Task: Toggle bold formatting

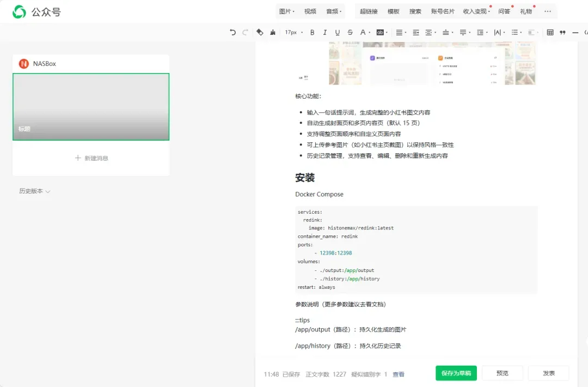Action: tap(313, 33)
